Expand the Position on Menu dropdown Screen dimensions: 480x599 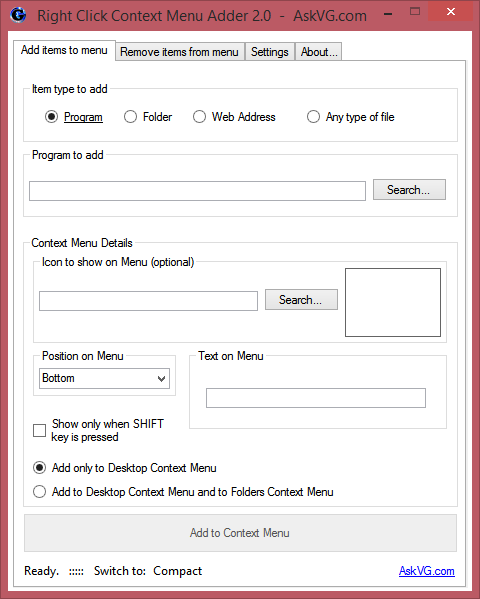click(104, 378)
